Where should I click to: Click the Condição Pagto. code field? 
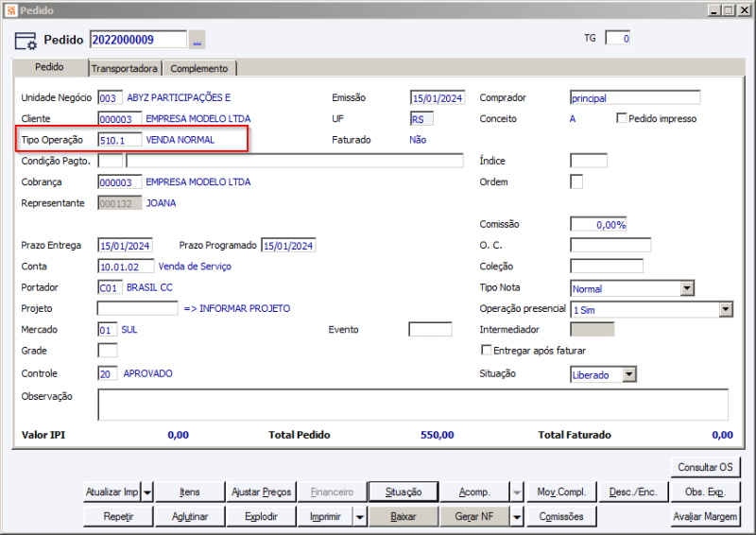point(110,161)
